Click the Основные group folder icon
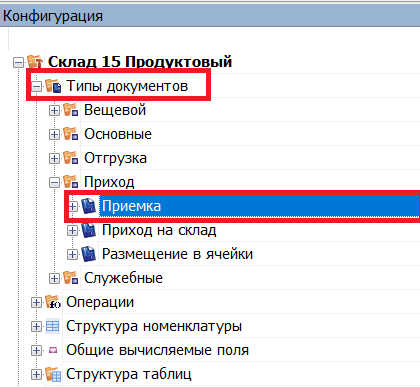 (x=71, y=134)
